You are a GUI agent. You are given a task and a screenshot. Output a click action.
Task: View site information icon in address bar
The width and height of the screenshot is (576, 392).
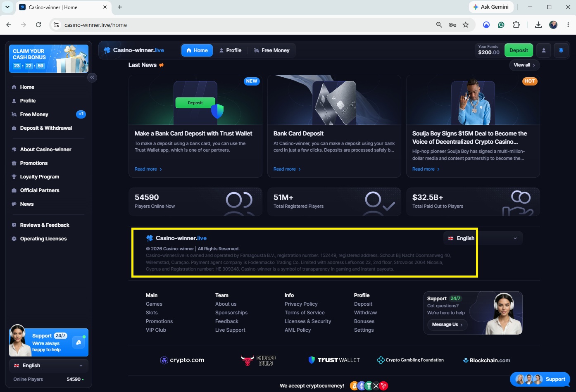(x=57, y=25)
